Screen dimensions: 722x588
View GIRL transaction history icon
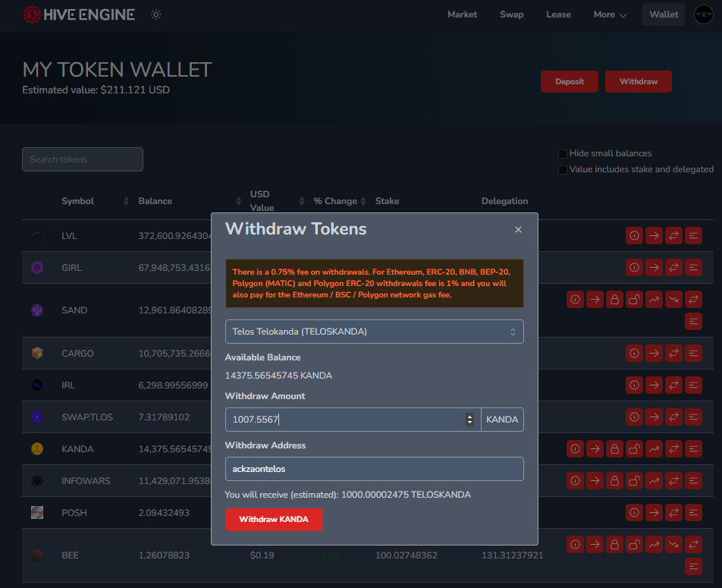693,268
